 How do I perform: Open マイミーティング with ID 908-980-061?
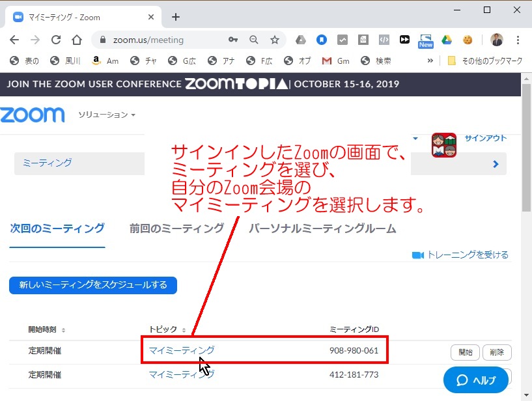point(182,350)
